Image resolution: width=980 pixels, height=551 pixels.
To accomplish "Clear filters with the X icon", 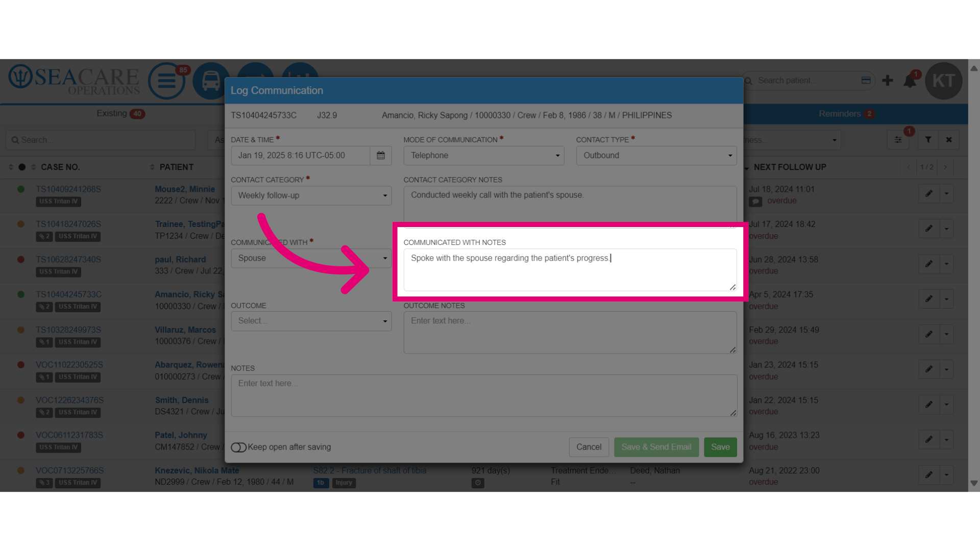I will click(949, 140).
